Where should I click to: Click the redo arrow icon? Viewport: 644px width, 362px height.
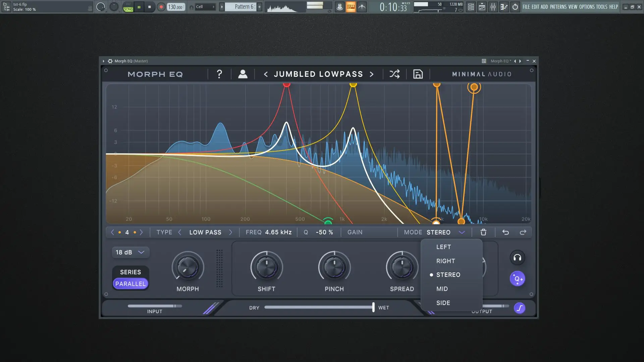(523, 232)
